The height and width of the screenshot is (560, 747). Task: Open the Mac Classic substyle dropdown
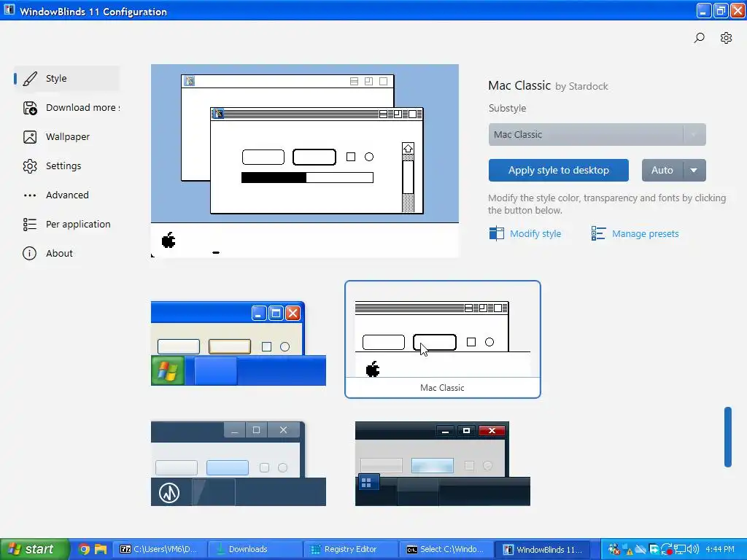[597, 135]
